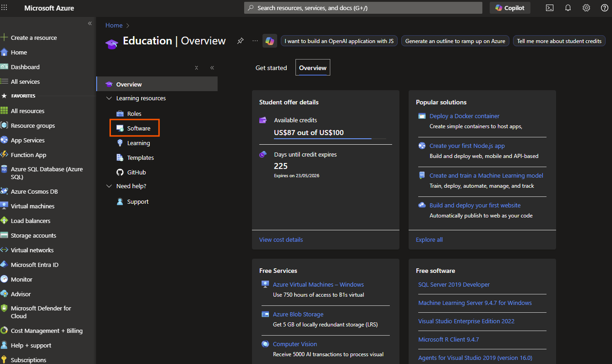The image size is (612, 364).
Task: Open Resource groups in the sidebar
Action: click(x=33, y=125)
